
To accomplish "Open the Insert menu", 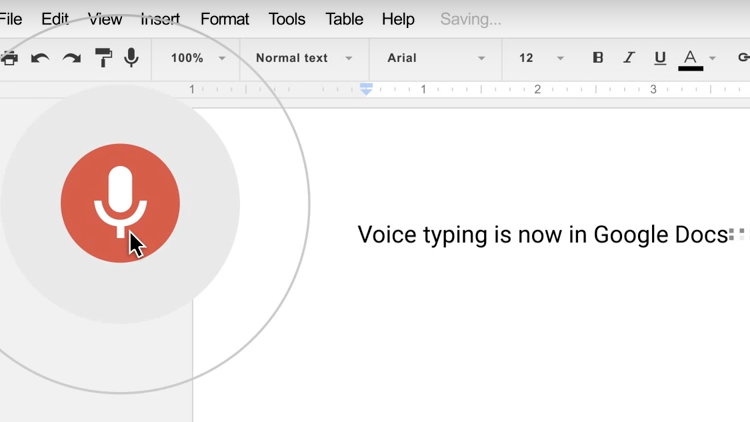I will pyautogui.click(x=160, y=19).
